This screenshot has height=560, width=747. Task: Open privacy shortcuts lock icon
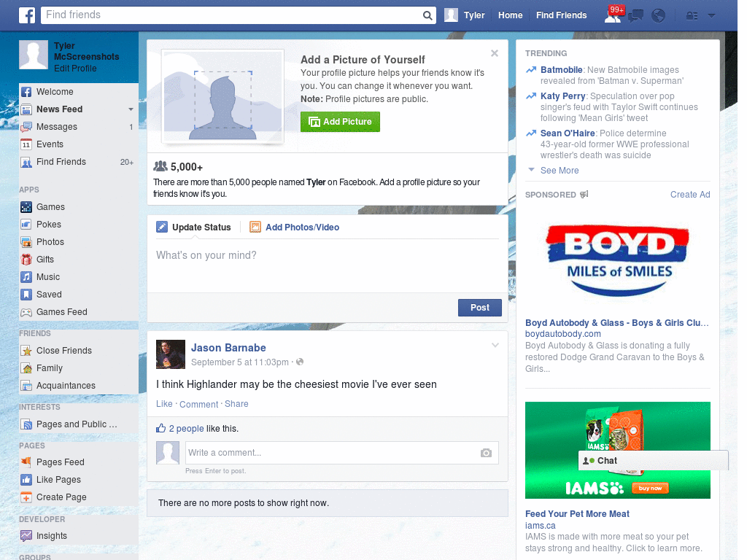[x=692, y=16]
